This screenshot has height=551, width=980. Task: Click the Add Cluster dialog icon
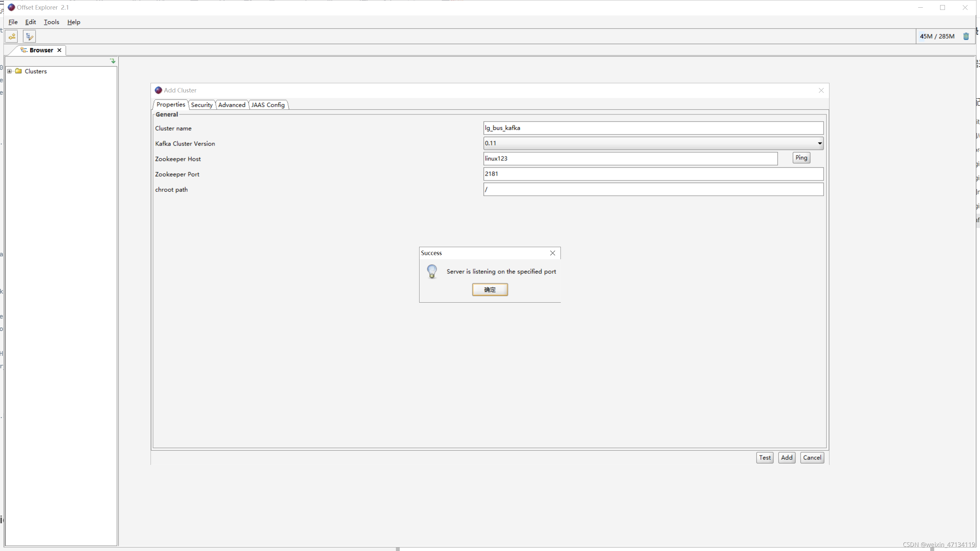click(158, 90)
